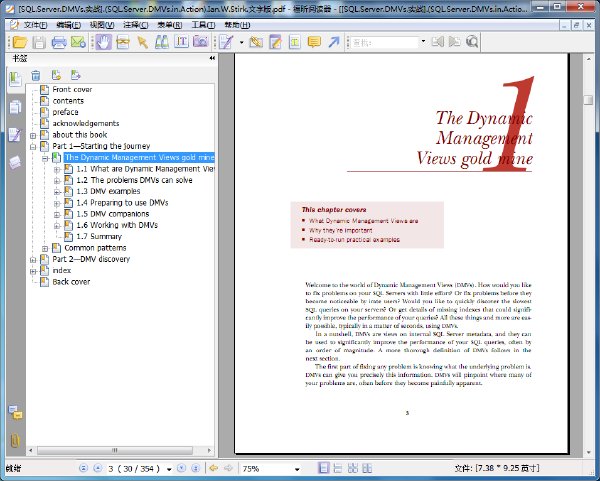Click the annotations sidebar pencil icon
Viewport: 600px width, 481px height.
(x=15, y=135)
